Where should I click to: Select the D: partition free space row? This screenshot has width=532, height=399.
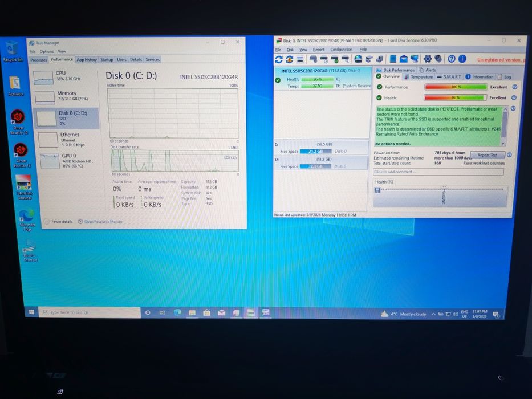(x=320, y=163)
